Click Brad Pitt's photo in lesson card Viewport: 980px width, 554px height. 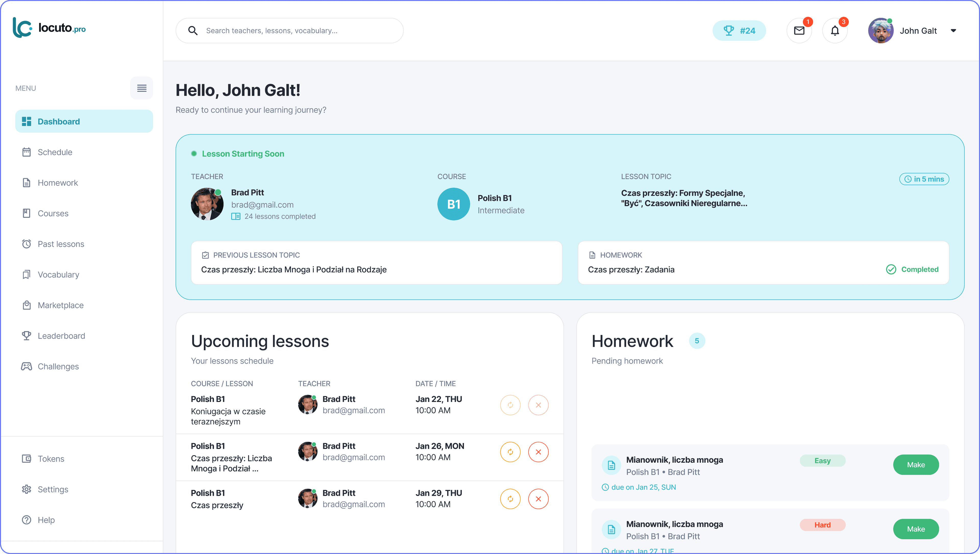(x=207, y=204)
